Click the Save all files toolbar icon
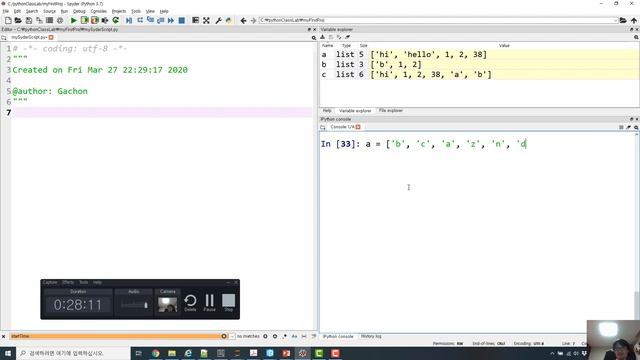This screenshot has width=640, height=360. tap(39, 20)
